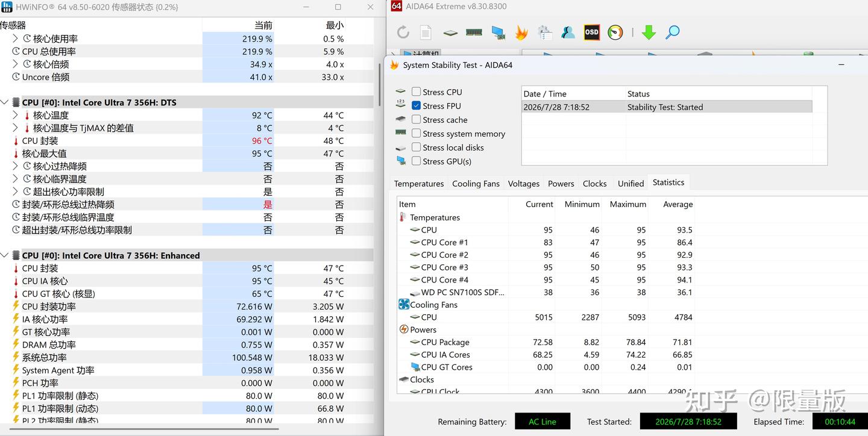Click the user silhouette icon in AIDA64 toolbar
This screenshot has width=868, height=436.
(x=568, y=33)
